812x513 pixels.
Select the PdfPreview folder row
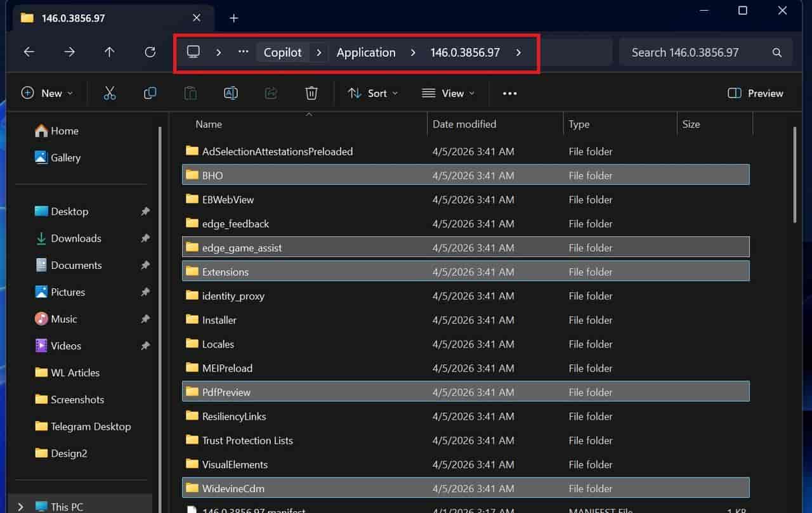pos(466,392)
